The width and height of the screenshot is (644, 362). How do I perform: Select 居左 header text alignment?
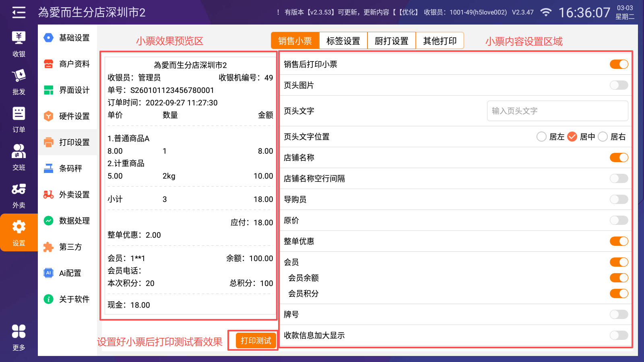(x=541, y=137)
